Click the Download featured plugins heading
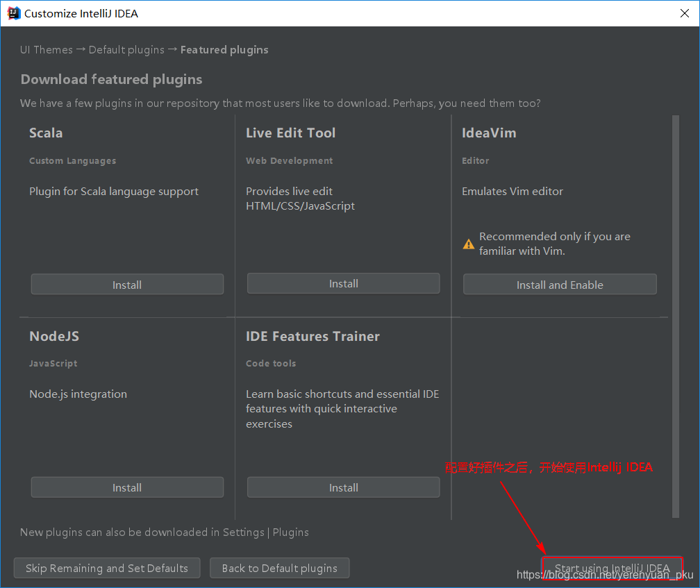 (x=112, y=79)
